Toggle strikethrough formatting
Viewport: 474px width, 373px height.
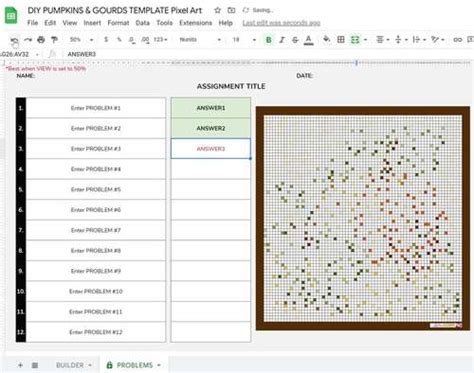click(295, 40)
